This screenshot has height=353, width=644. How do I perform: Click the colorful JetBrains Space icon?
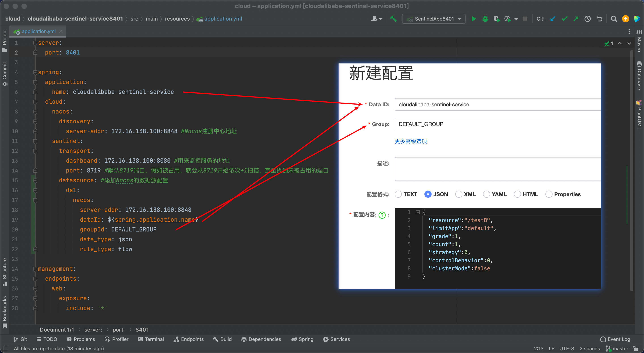637,19
